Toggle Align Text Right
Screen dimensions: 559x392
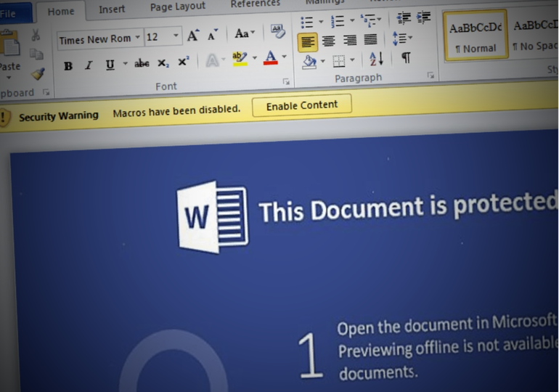[349, 40]
